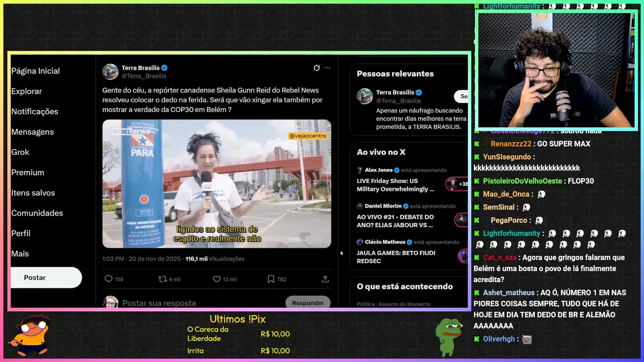Viewport: 644px width, 362px height.
Task: Open Clécio Matheus JAULA GAMES live
Action: click(396, 257)
